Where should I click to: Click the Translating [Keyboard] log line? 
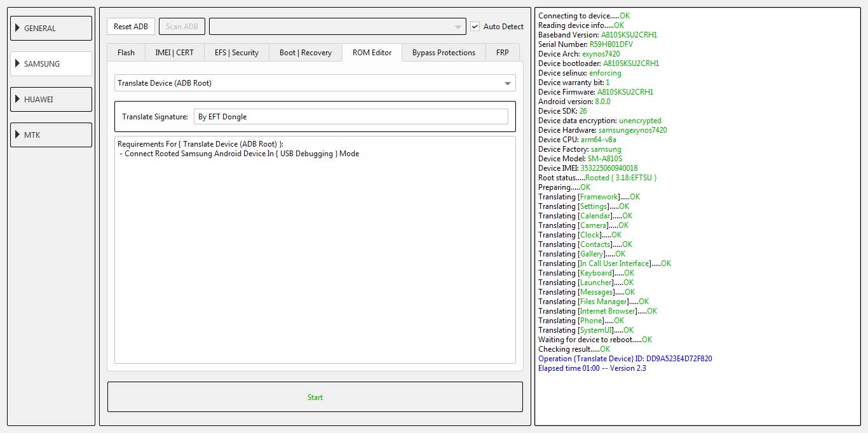tap(586, 273)
